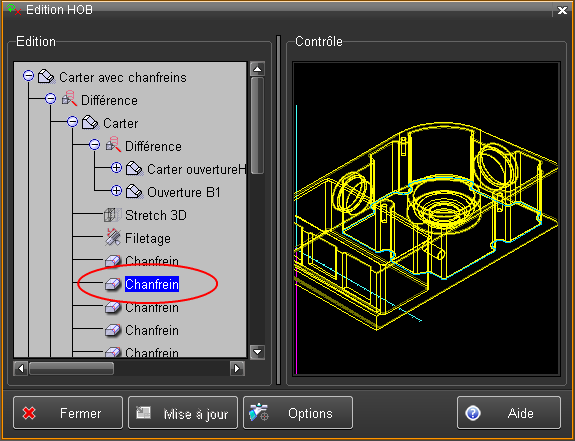Collapse the Carter avec chanfreins root node
This screenshot has width=575, height=441.
pyautogui.click(x=28, y=76)
